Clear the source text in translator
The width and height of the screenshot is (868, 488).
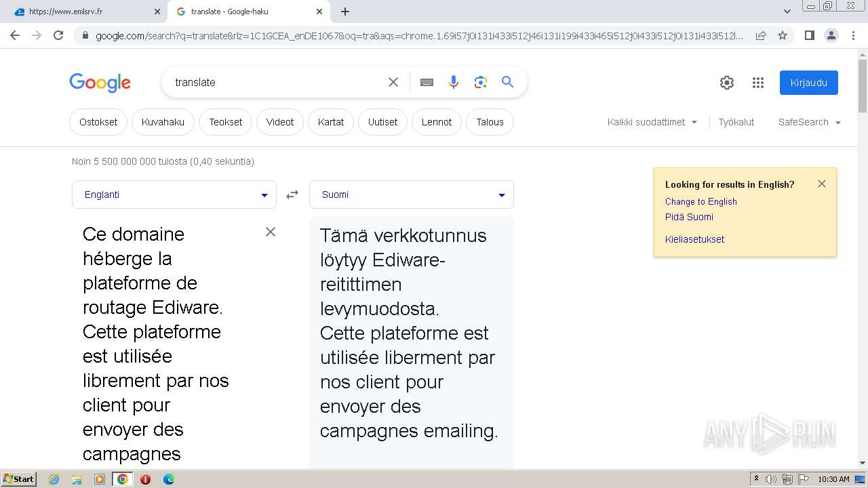click(x=271, y=232)
